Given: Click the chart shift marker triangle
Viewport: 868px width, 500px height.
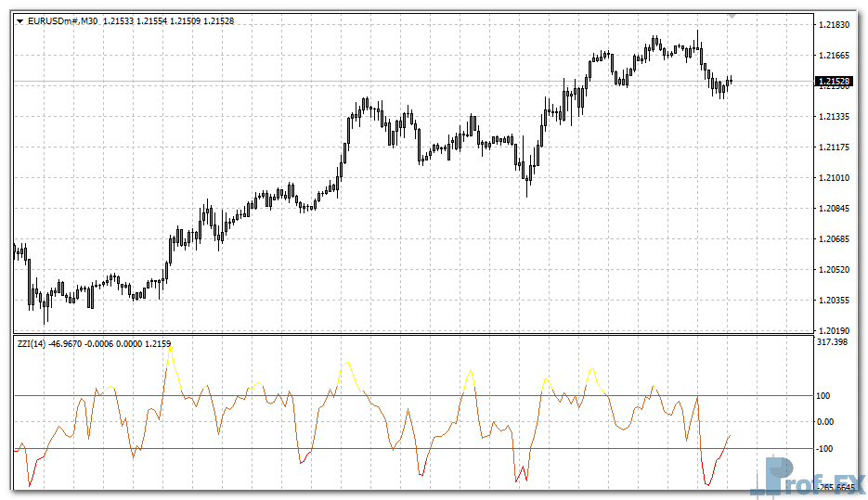Looking at the screenshot, I should click(732, 16).
